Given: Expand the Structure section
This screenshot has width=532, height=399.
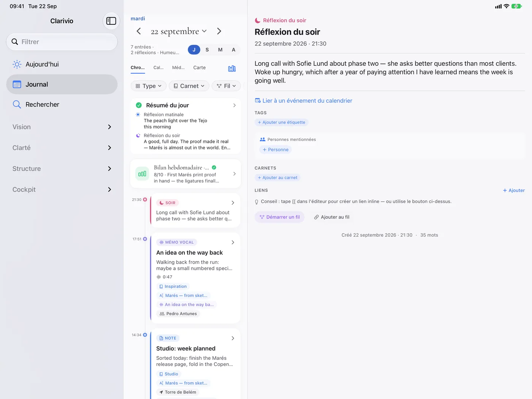Looking at the screenshot, I should pos(62,169).
